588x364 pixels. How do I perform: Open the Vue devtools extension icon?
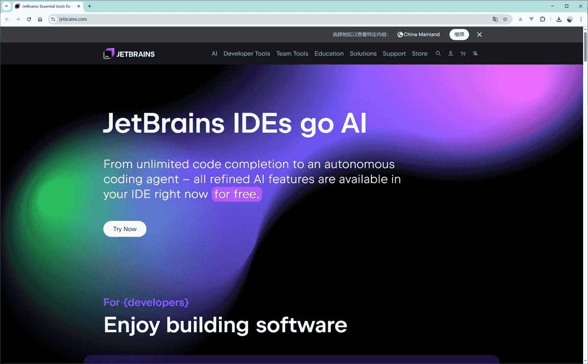click(531, 19)
